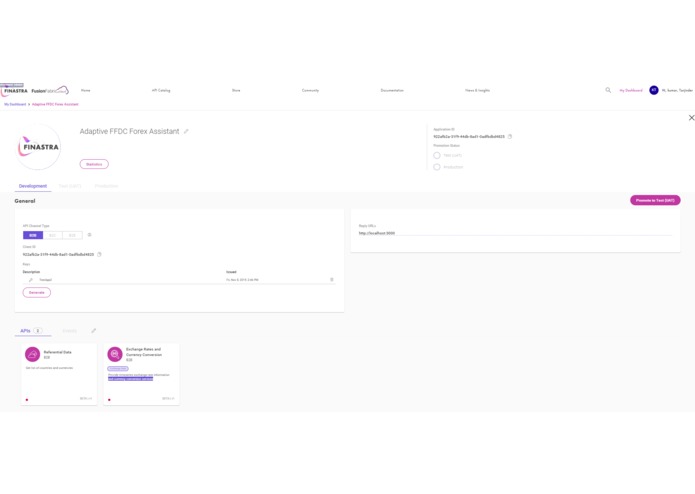Click the FusionFabric.cloud logo

[x=50, y=90]
